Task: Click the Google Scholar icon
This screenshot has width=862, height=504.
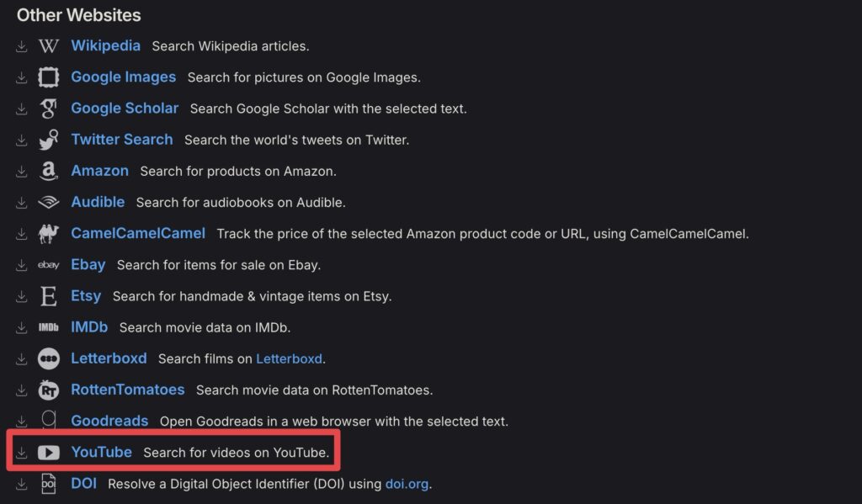Action: [49, 109]
